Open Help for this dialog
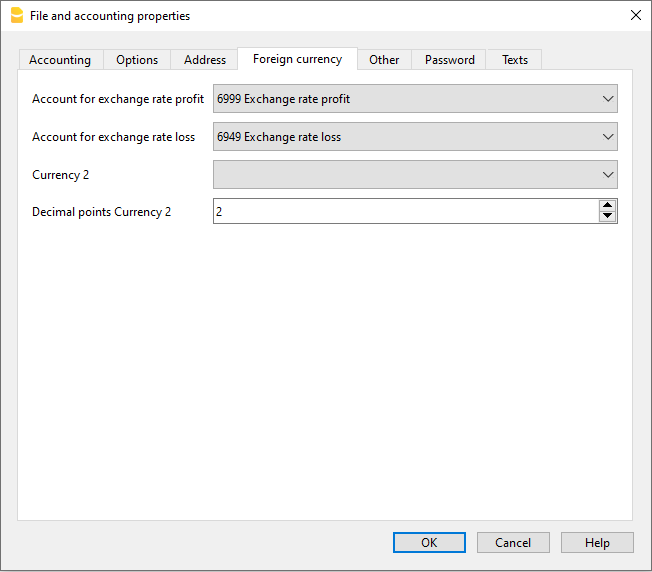This screenshot has width=652, height=572. (x=597, y=542)
